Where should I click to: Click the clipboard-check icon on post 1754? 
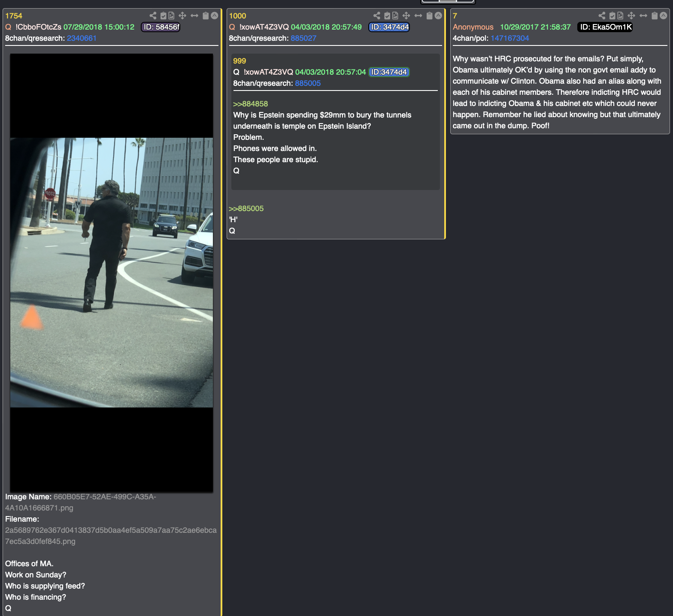[164, 15]
